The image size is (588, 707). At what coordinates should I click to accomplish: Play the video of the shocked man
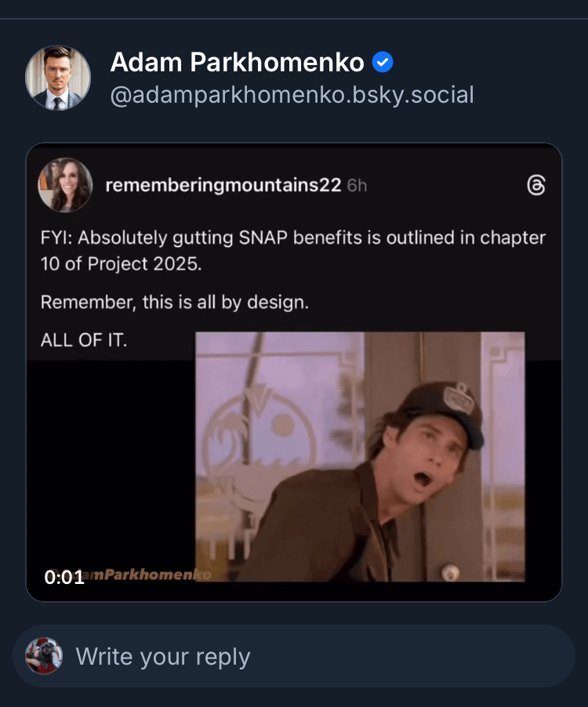[x=359, y=456]
